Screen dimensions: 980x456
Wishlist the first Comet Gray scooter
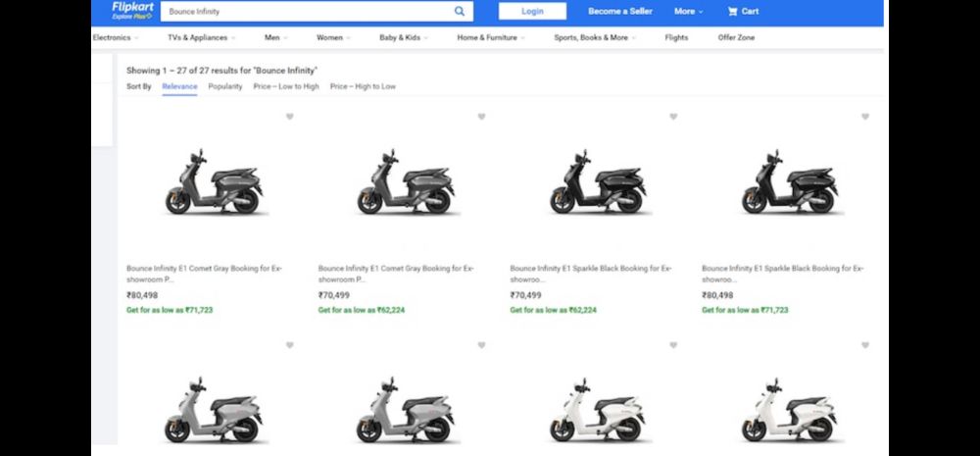(289, 117)
